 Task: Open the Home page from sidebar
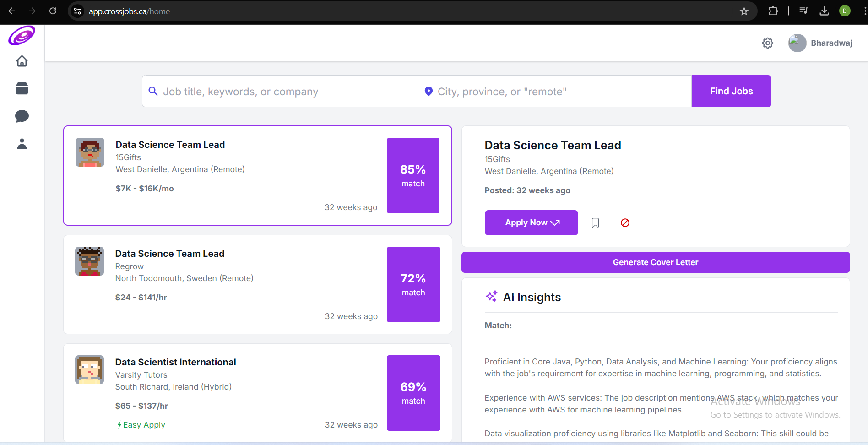click(x=22, y=61)
